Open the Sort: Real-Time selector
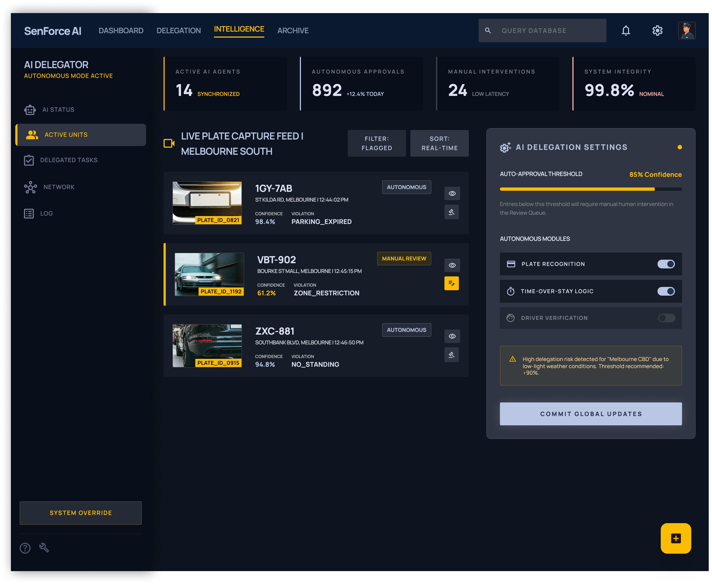 pos(439,143)
